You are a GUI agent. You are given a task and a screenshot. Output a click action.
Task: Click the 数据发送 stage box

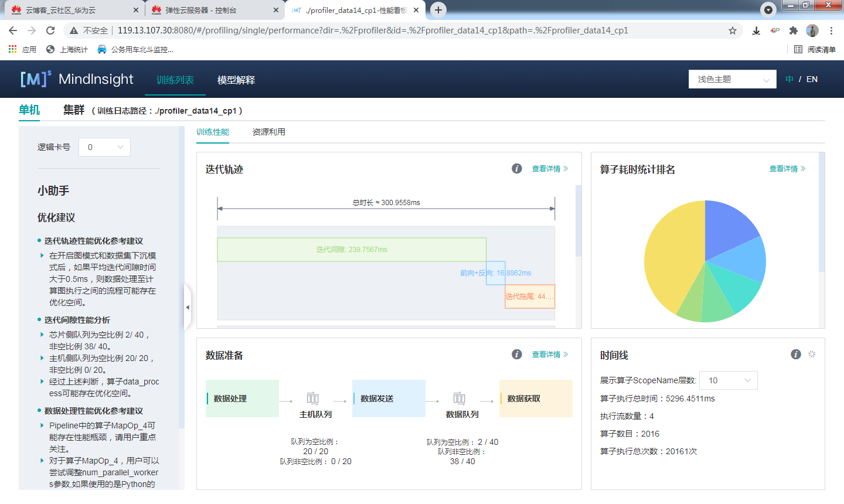pos(389,399)
